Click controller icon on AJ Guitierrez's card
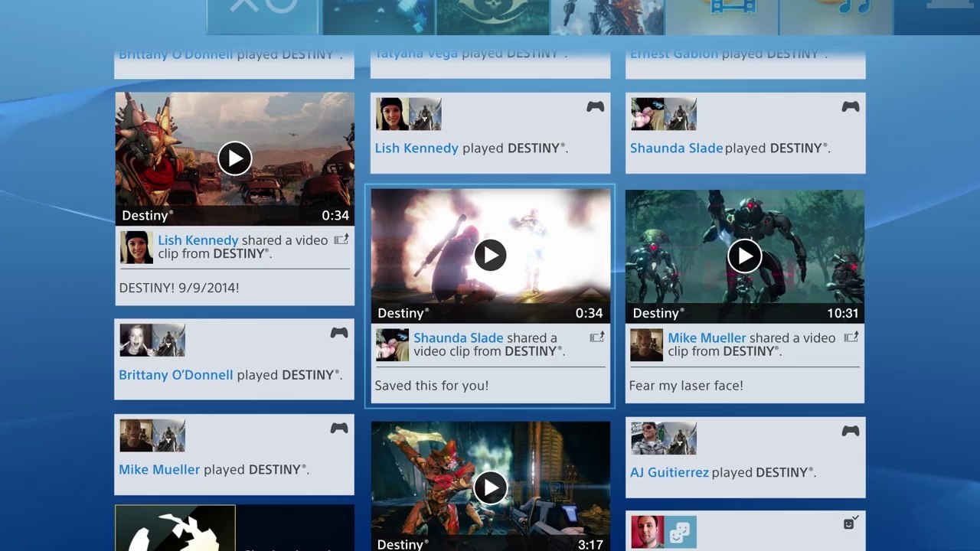The width and height of the screenshot is (980, 551). tap(851, 431)
